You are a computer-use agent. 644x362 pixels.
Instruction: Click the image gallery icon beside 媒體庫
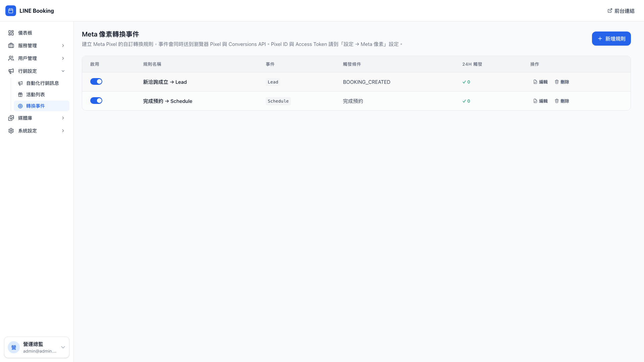tap(11, 118)
